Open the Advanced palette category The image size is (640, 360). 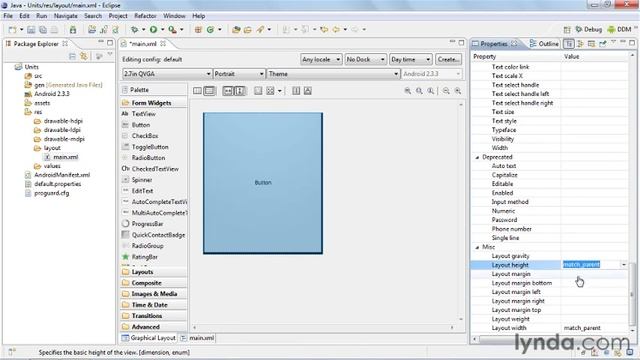click(x=153, y=327)
